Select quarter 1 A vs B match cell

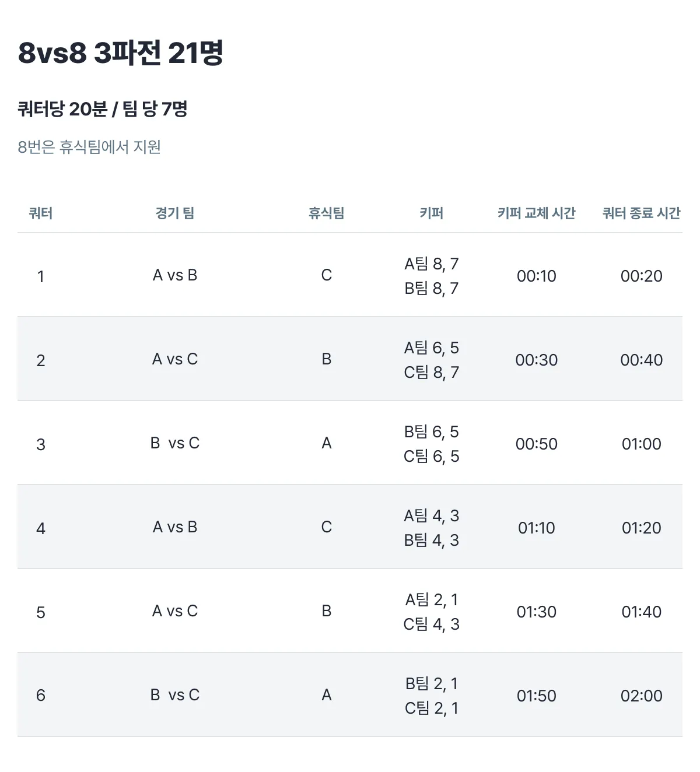click(175, 275)
